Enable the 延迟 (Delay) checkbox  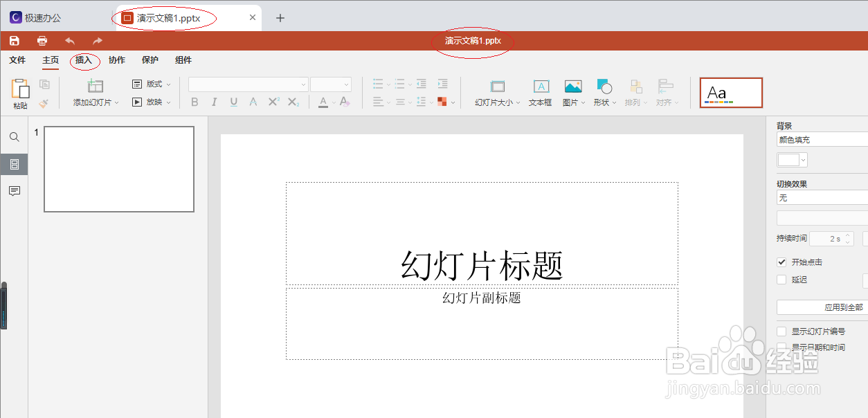point(781,280)
